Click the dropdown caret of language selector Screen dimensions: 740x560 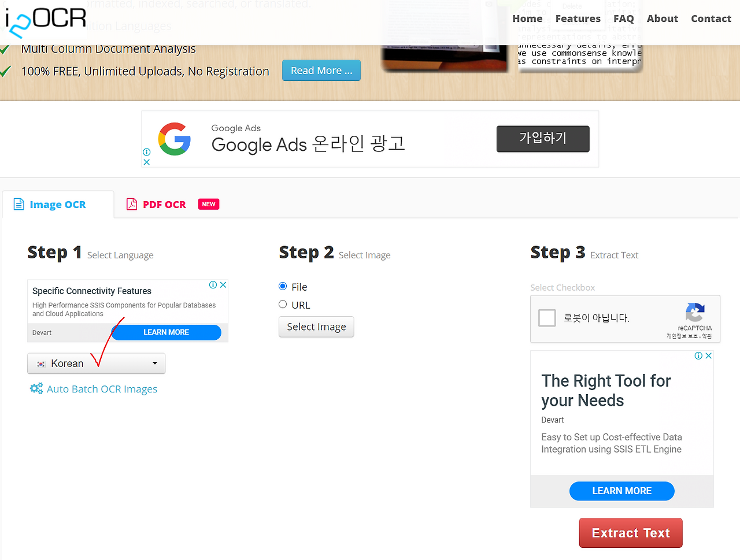pos(155,364)
